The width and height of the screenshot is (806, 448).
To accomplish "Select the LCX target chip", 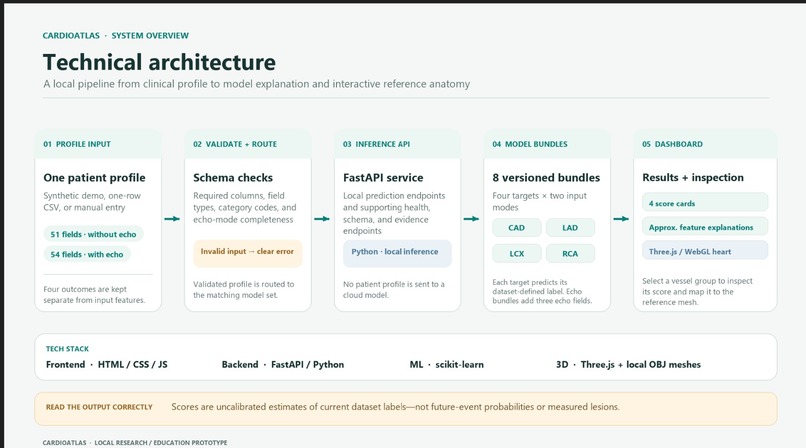I will pos(517,253).
